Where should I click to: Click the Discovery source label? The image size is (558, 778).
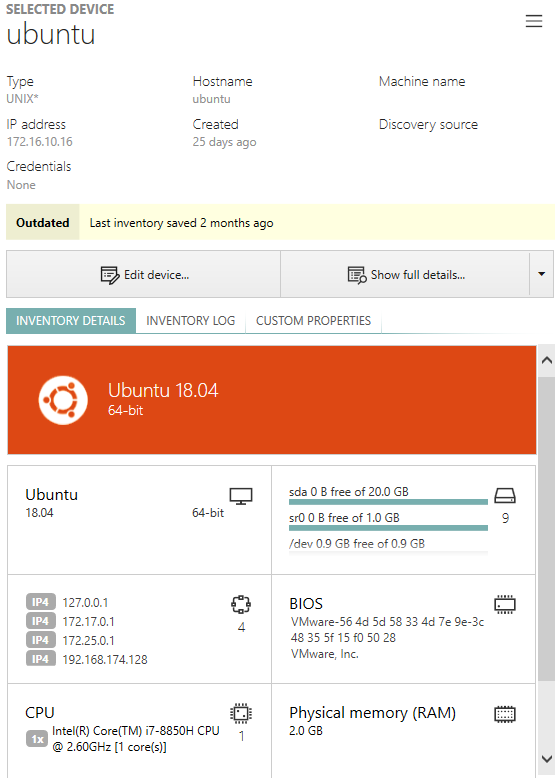(x=429, y=125)
